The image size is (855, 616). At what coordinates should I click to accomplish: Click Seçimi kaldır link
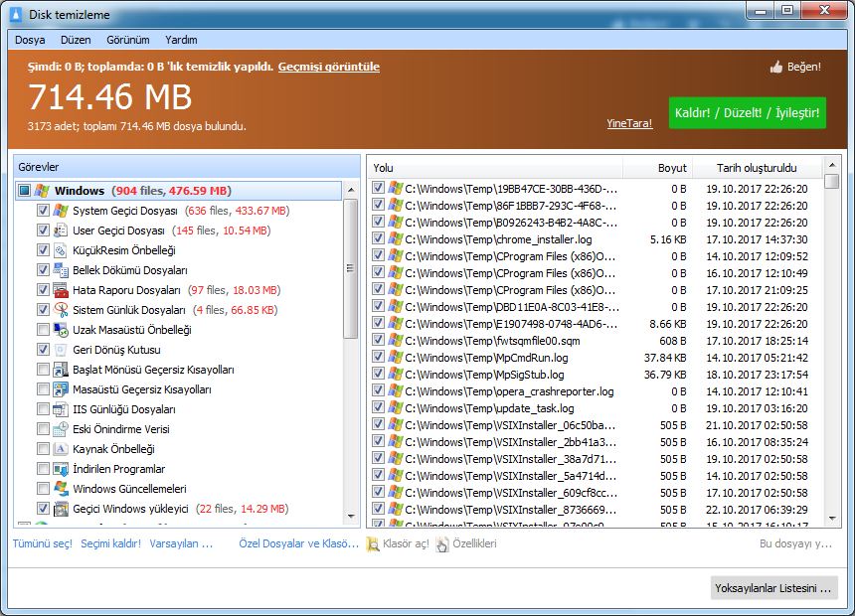(110, 543)
